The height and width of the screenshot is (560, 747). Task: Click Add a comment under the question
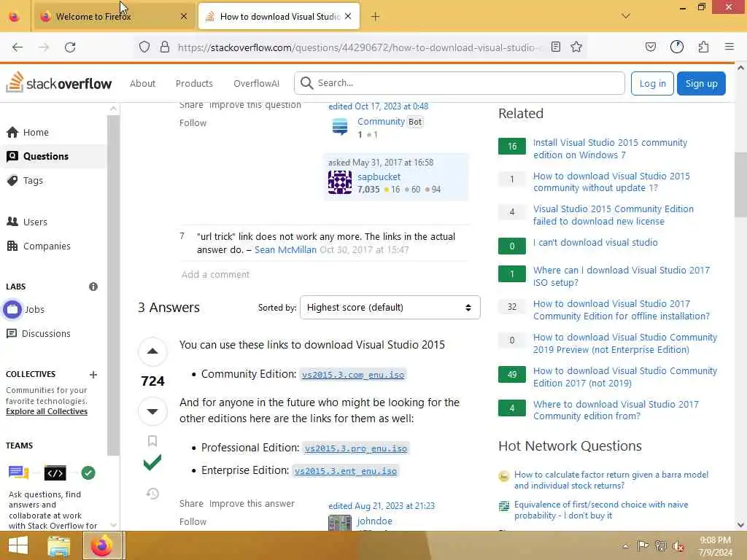[x=215, y=275]
